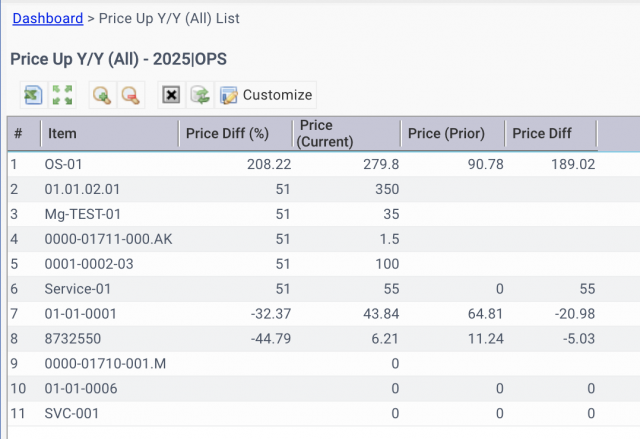The image size is (640, 439).
Task: Click the Export to Excel icon
Action: pos(33,95)
